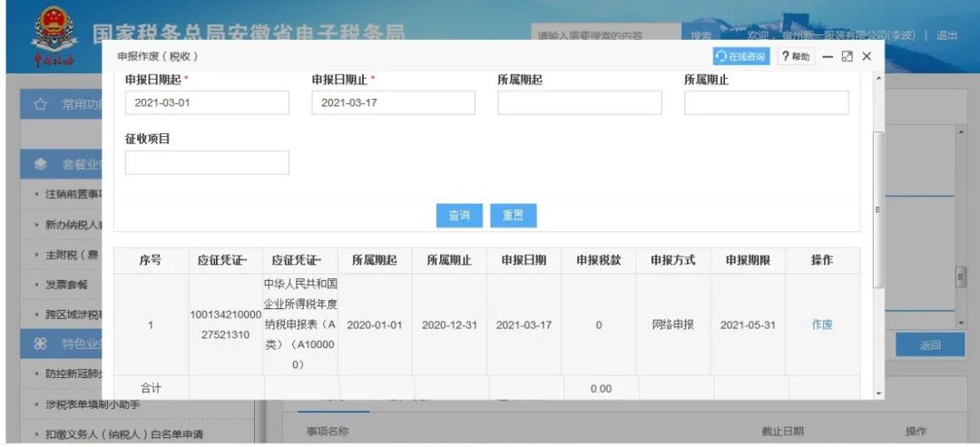Click 事项名称 header in background table
980x447 pixels.
328,431
